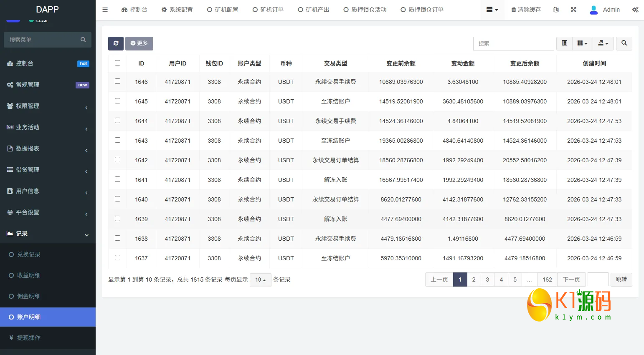Open 佣金明细 in the sidebar

[x=29, y=296]
